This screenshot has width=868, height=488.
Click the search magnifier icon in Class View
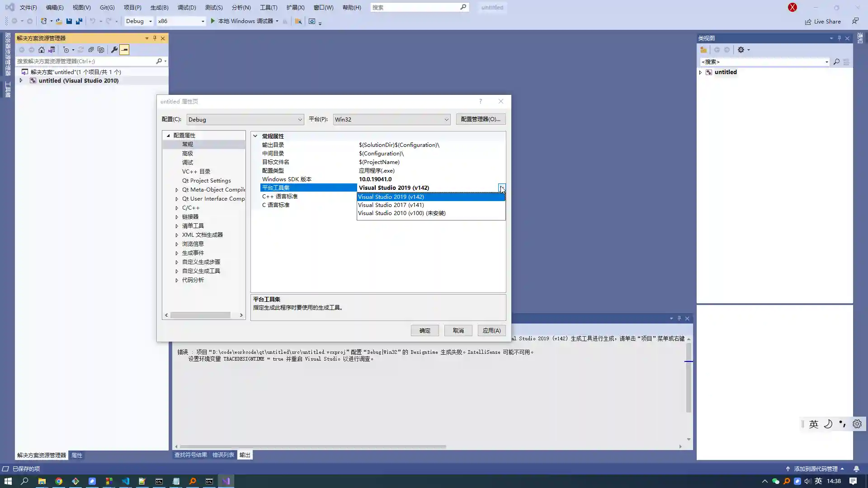click(836, 62)
